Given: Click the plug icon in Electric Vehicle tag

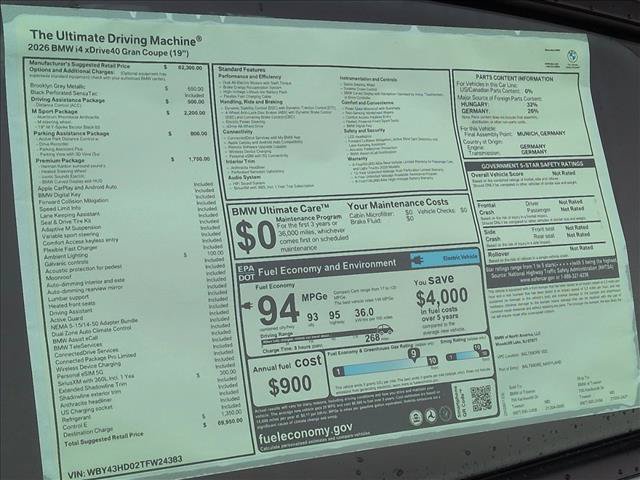Looking at the screenshot, I should tap(417, 260).
